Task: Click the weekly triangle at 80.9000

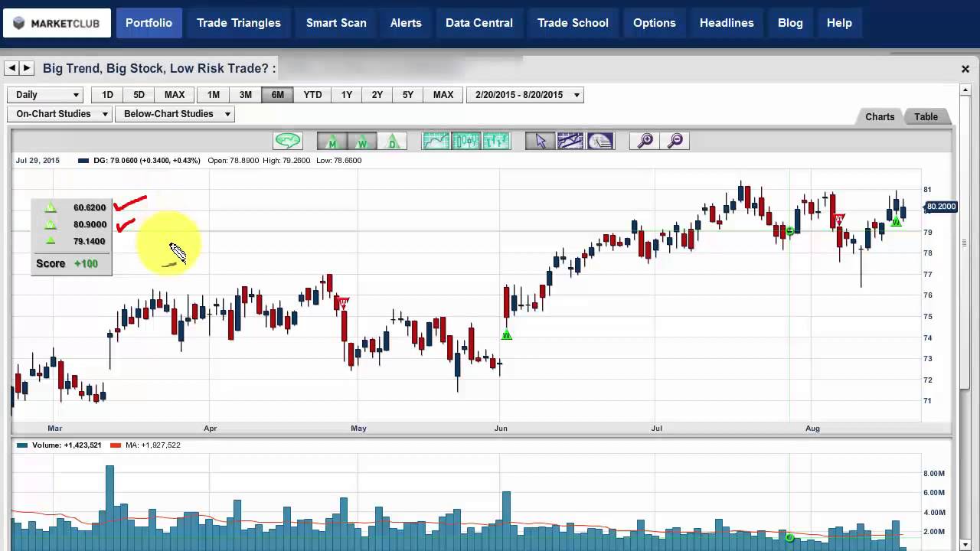Action: (51, 224)
